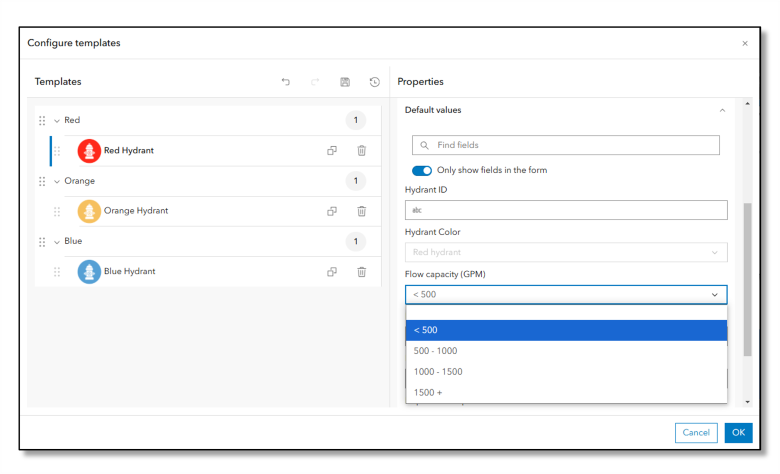Click the redo icon in Templates header
This screenshot has height=474, width=780.
click(315, 82)
